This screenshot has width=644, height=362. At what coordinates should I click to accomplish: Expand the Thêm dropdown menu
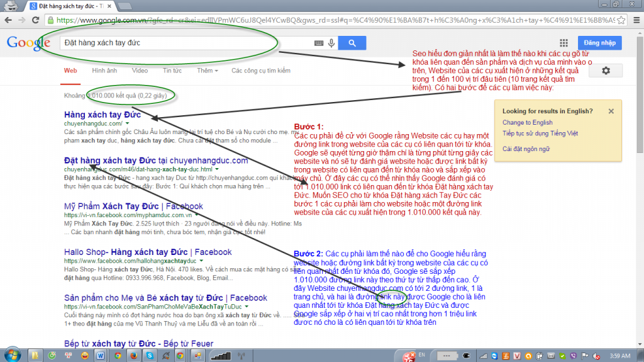coord(208,71)
